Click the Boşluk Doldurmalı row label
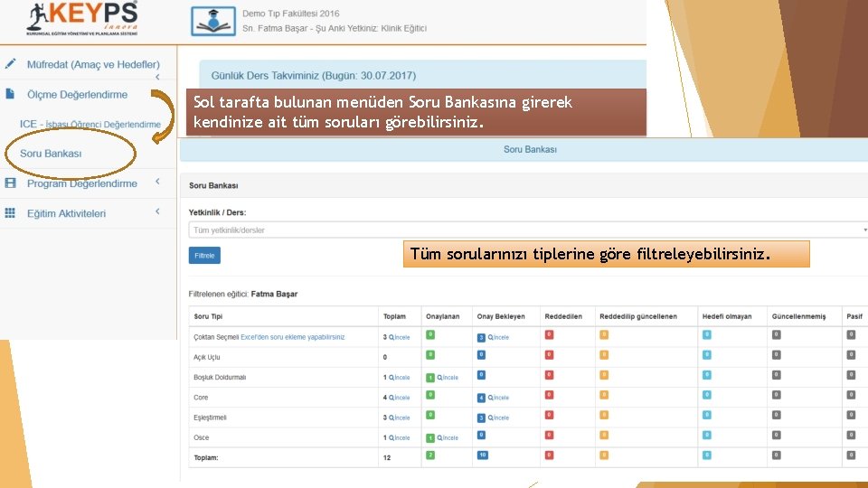Screen dimensions: 868x488 tap(220, 378)
